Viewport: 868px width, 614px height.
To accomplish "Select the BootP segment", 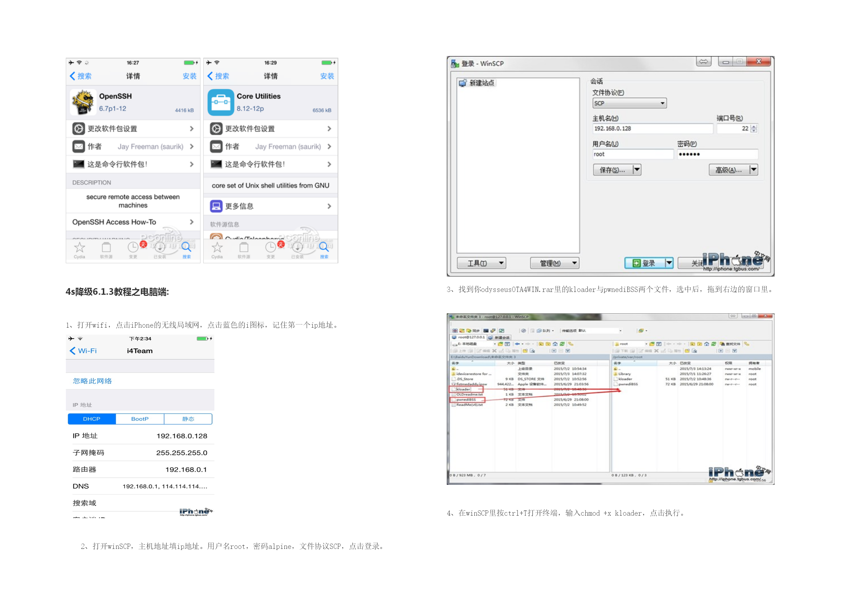I will (140, 419).
